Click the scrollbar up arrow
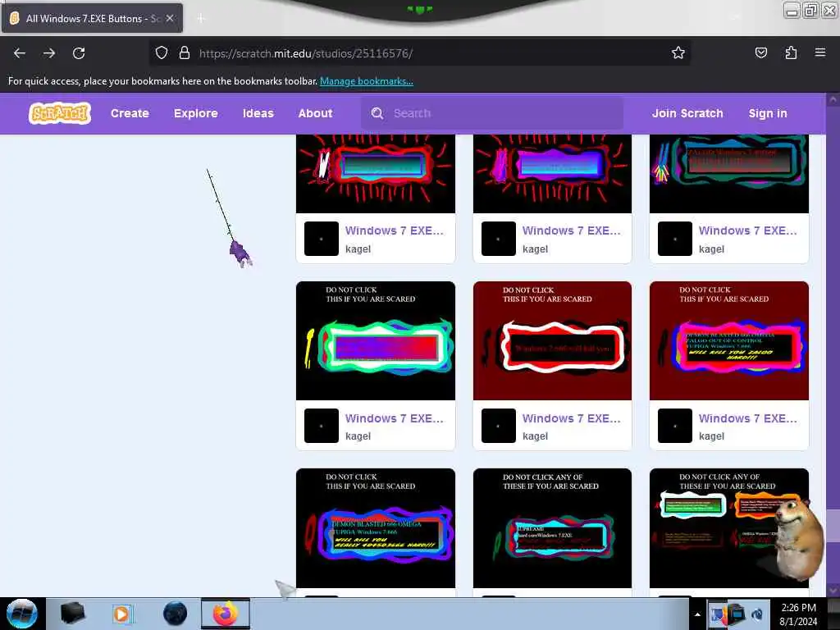Screen dimensions: 840x630 click(833, 99)
